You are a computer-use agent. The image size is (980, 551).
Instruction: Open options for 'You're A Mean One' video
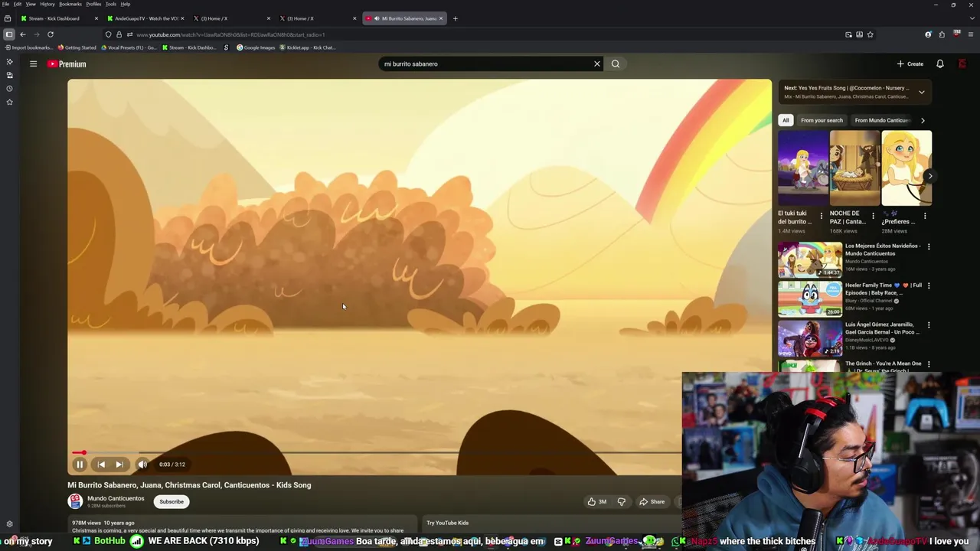pos(929,364)
